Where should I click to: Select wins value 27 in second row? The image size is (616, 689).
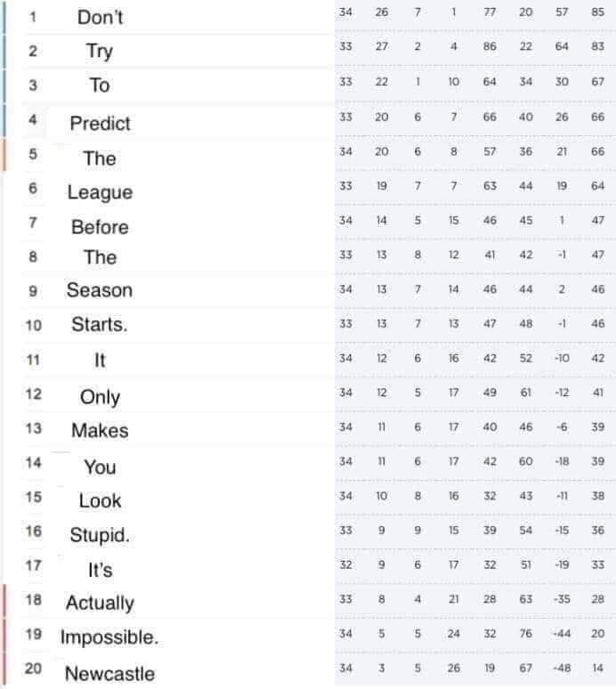(x=381, y=46)
